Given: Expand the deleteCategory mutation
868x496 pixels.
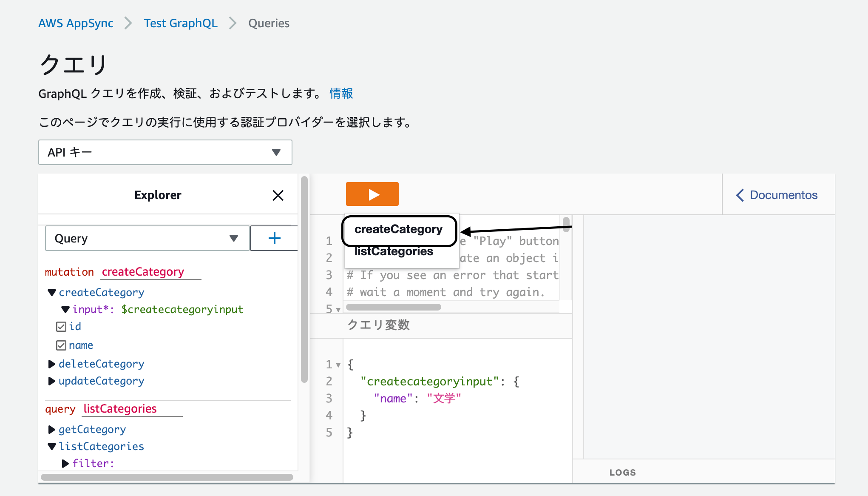Looking at the screenshot, I should coord(52,364).
